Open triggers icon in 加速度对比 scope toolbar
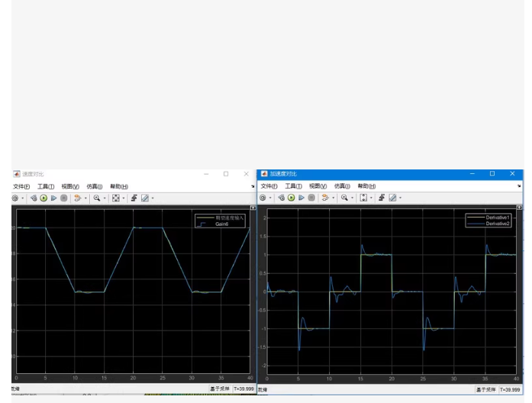 (382, 198)
